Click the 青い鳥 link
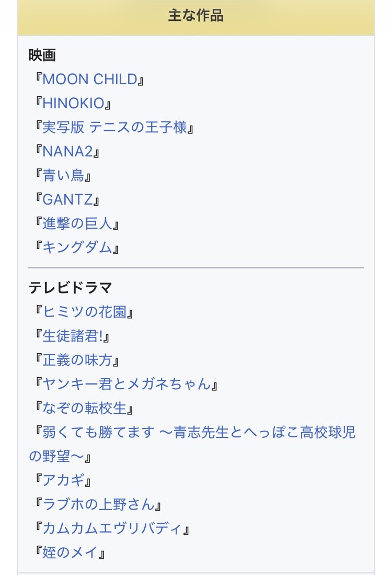 pos(63,176)
